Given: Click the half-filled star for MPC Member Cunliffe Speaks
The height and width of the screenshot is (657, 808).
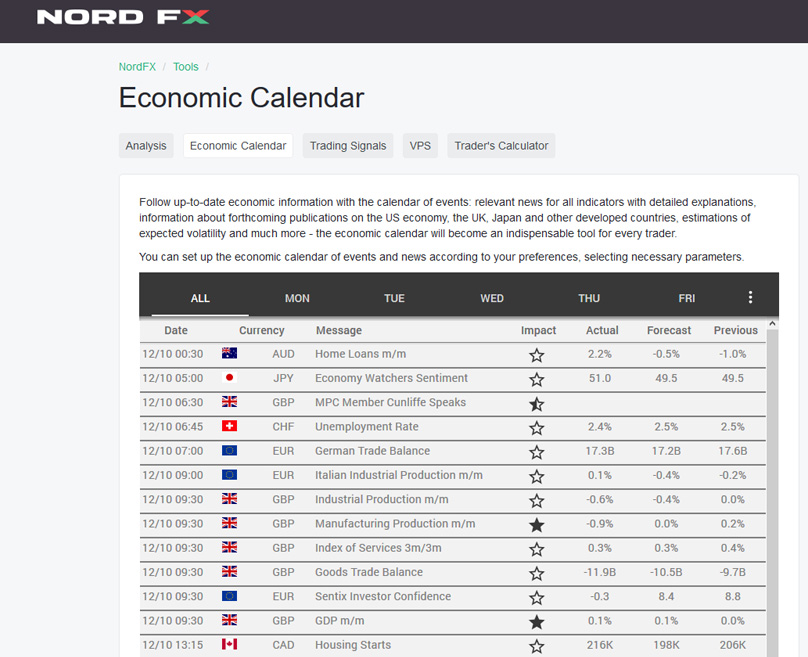Looking at the screenshot, I should point(536,404).
